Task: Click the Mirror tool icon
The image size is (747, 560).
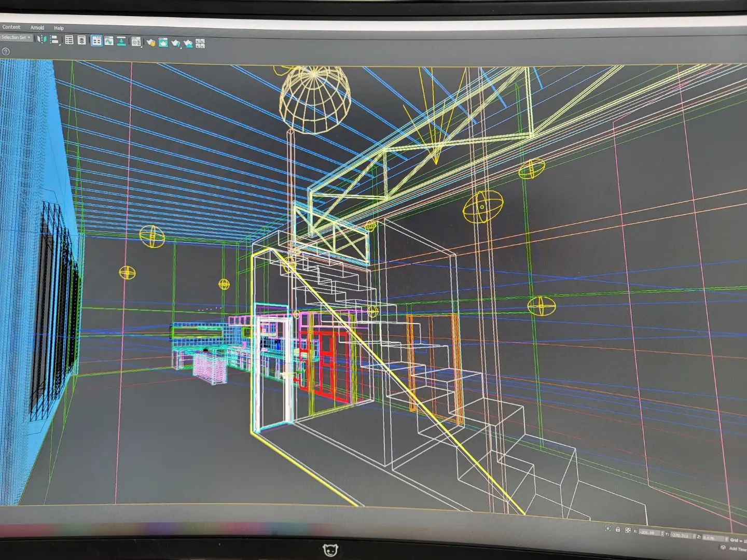Action: pos(41,39)
